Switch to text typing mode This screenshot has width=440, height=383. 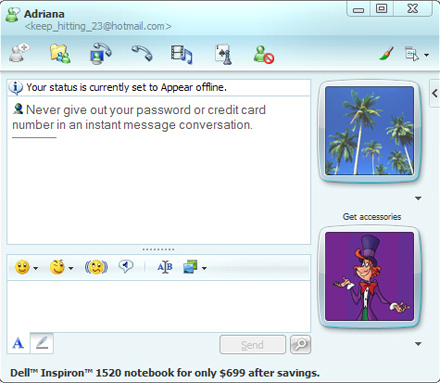18,343
